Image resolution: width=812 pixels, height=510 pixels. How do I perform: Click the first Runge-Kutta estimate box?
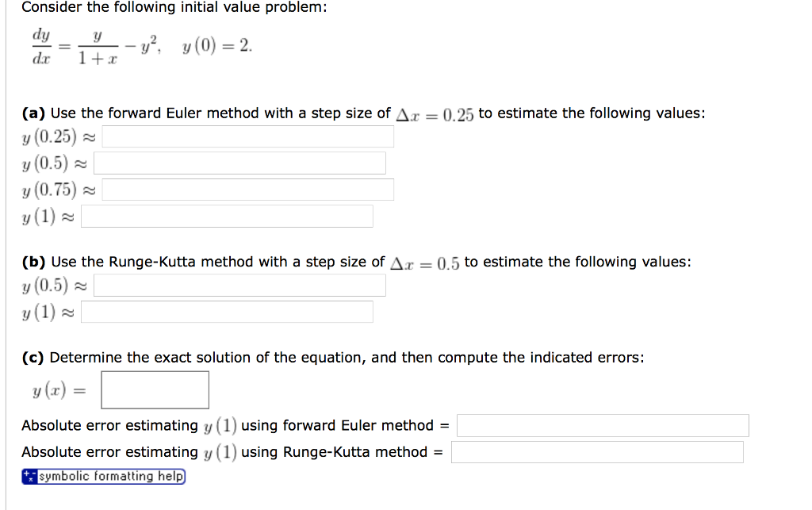coord(238,285)
